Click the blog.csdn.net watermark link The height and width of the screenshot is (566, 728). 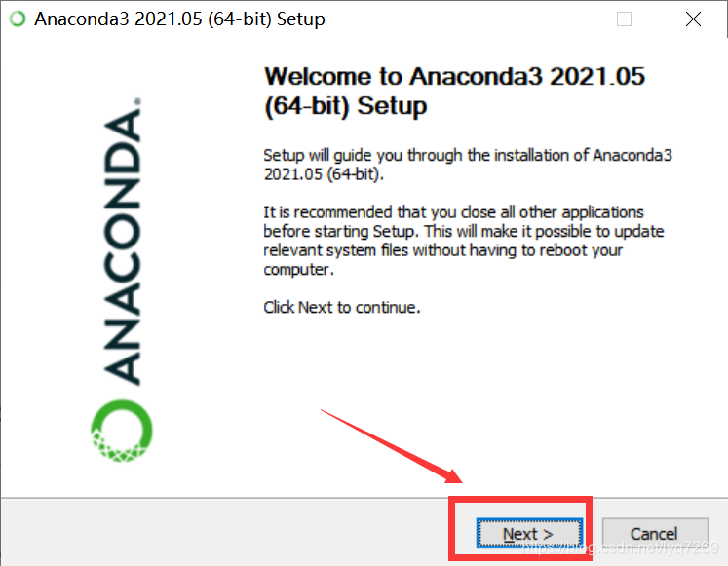620,548
